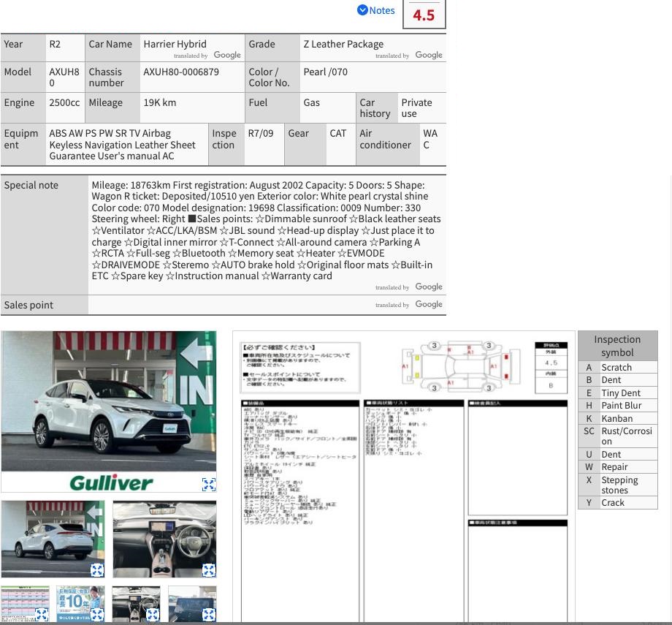672x625 pixels.
Task: Click enlarge icon on navigation screen thumbnail
Action: click(x=208, y=615)
